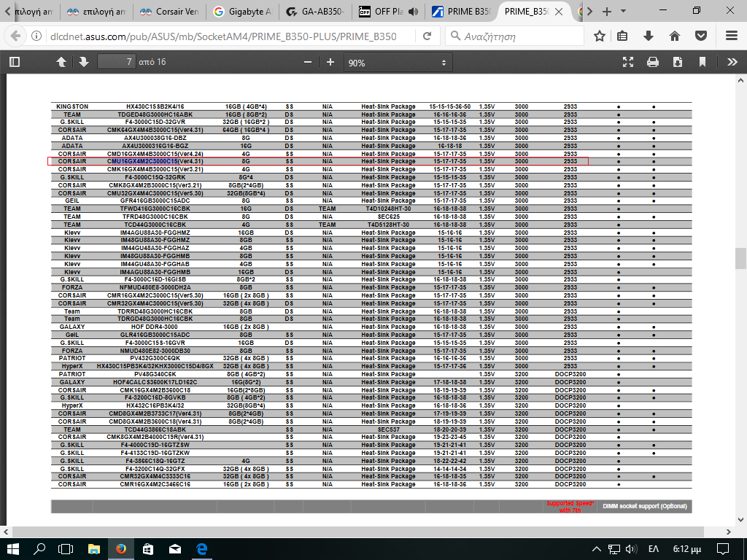747x560 pixels.
Task: Open Windows taskbar search
Action: click(39, 549)
